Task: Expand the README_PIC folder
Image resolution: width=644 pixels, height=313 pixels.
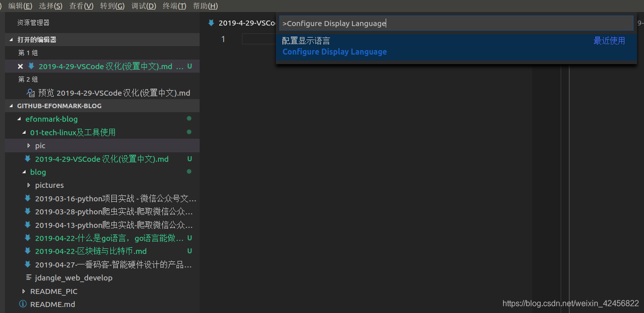Action: 24,291
